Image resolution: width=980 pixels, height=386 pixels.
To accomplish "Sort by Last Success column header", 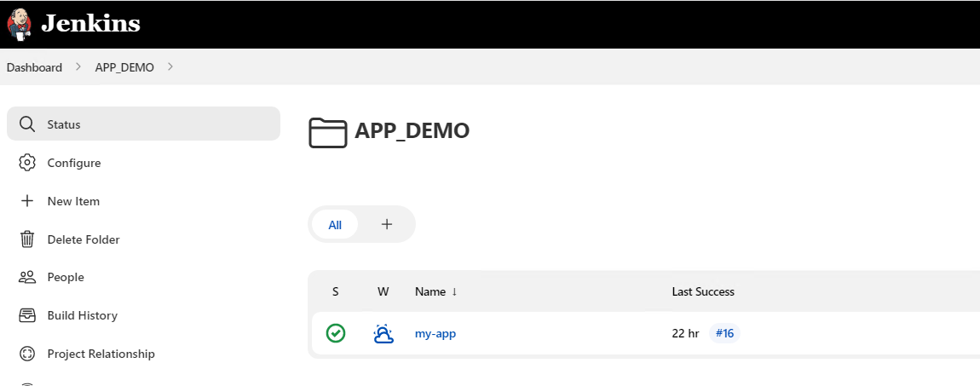I will pyautogui.click(x=703, y=291).
